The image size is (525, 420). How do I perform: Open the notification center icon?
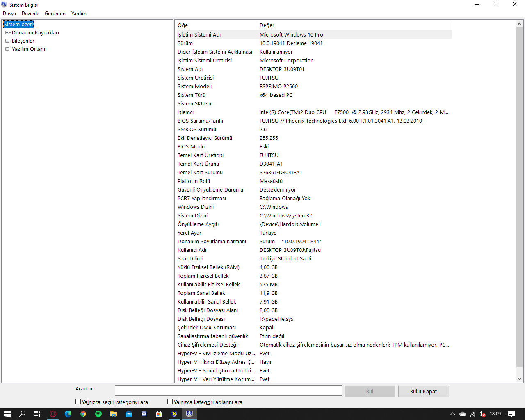pyautogui.click(x=511, y=414)
